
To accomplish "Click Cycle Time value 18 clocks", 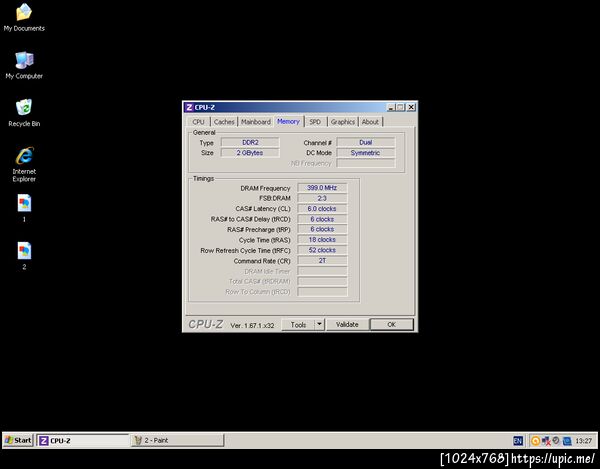I will coord(322,239).
